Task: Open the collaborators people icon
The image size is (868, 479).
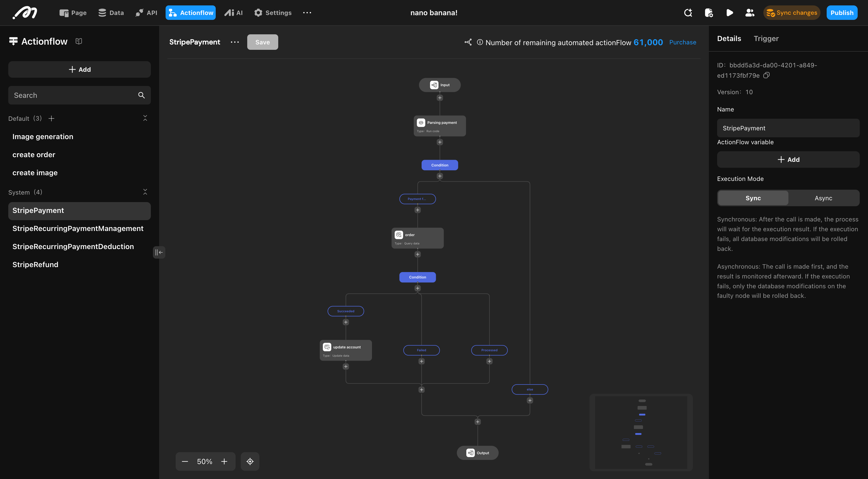Action: click(750, 13)
